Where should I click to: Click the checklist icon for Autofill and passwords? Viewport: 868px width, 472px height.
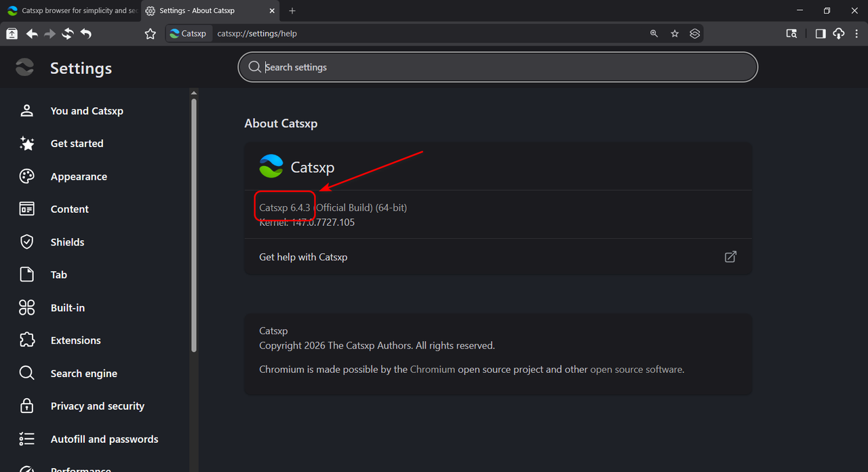[26, 439]
